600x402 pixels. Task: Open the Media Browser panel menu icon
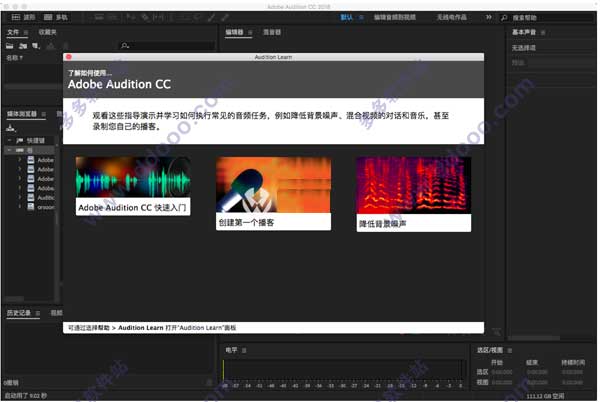click(x=44, y=114)
